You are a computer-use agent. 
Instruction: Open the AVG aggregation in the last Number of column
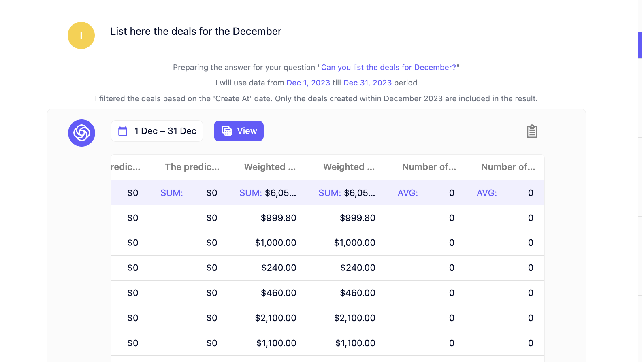pyautogui.click(x=487, y=193)
